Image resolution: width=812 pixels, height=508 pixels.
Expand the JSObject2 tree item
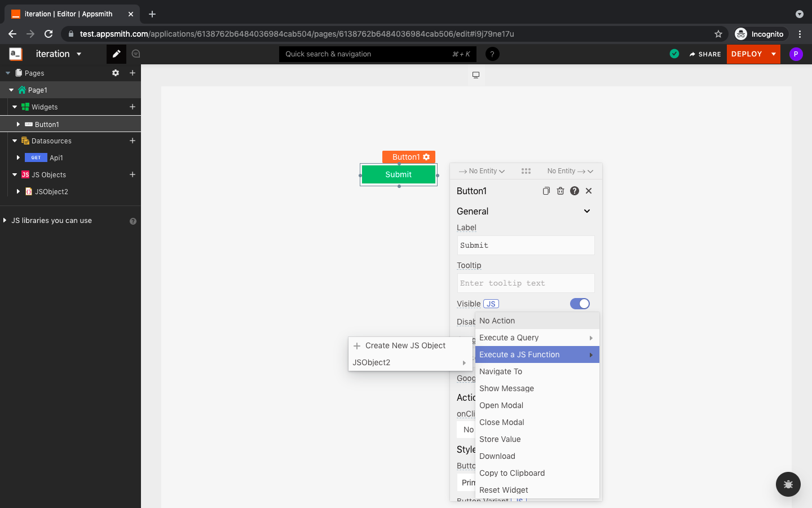point(18,191)
